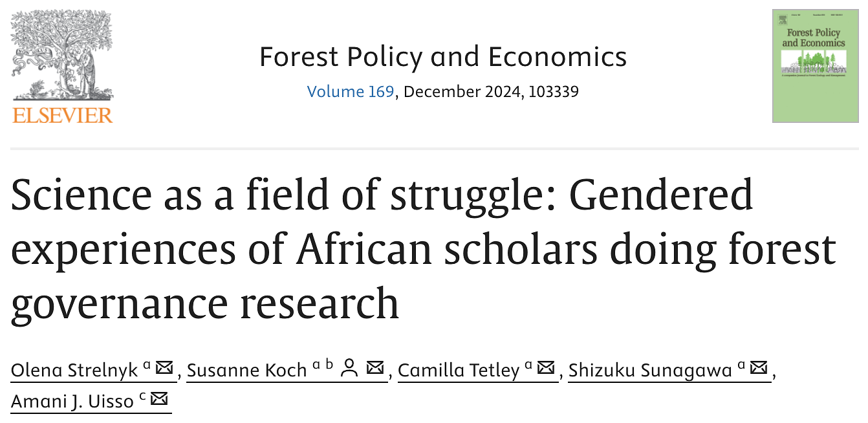The height and width of the screenshot is (423, 868).
Task: Click the envelope icon beside Camilla Tetley
Action: (547, 367)
